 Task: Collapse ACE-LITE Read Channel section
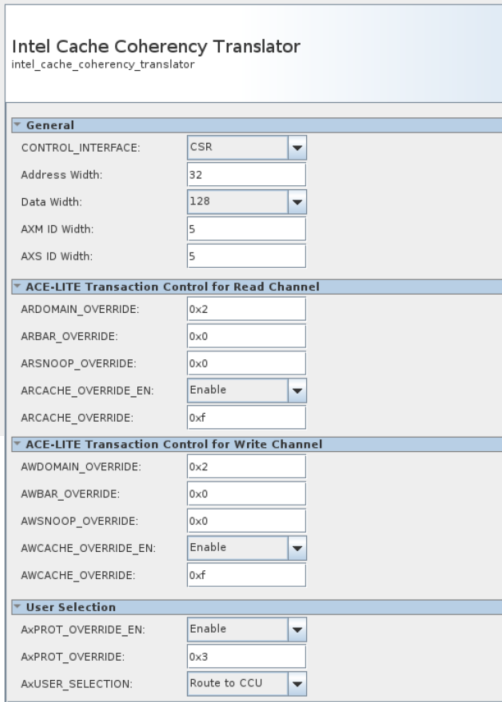click(x=17, y=287)
